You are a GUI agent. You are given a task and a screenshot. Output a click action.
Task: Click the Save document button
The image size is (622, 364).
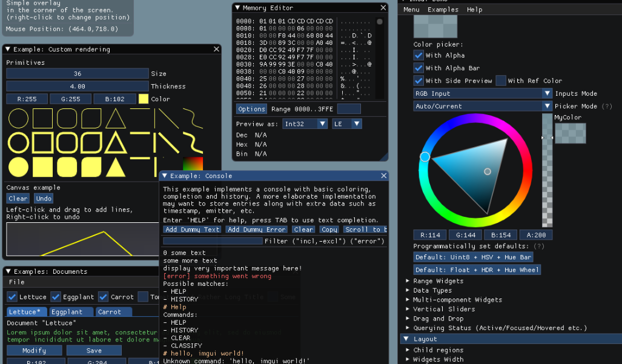click(x=94, y=351)
